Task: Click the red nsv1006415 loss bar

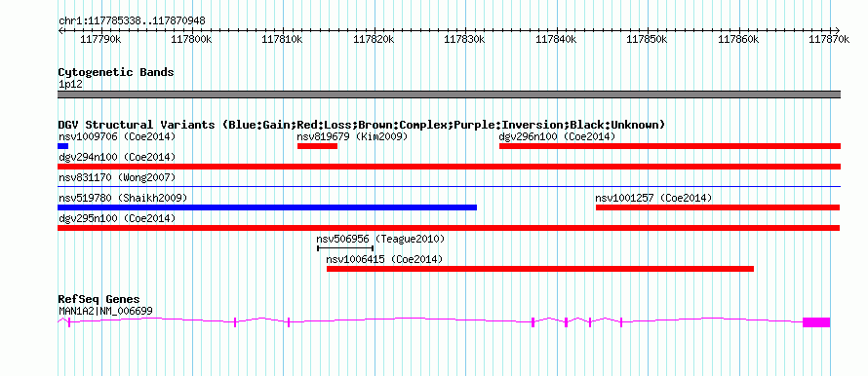Action: click(540, 269)
